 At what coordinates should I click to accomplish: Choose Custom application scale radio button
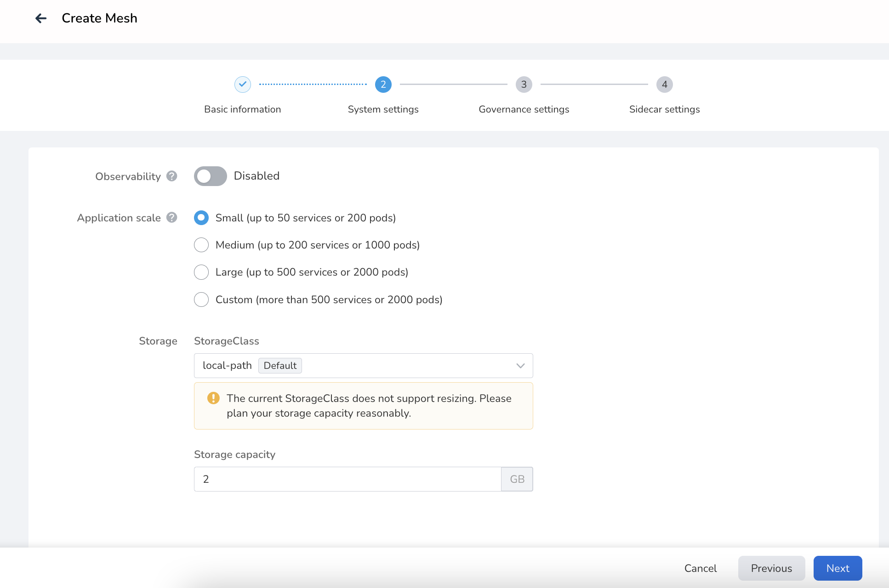201,300
